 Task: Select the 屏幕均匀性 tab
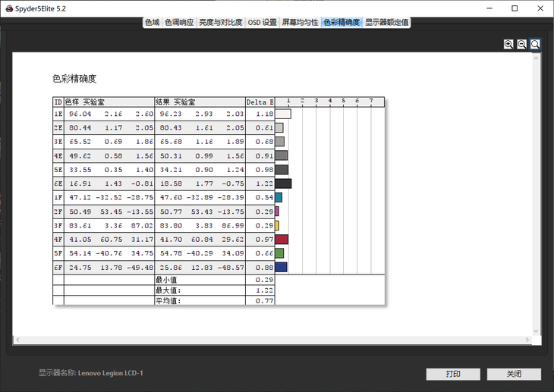300,22
